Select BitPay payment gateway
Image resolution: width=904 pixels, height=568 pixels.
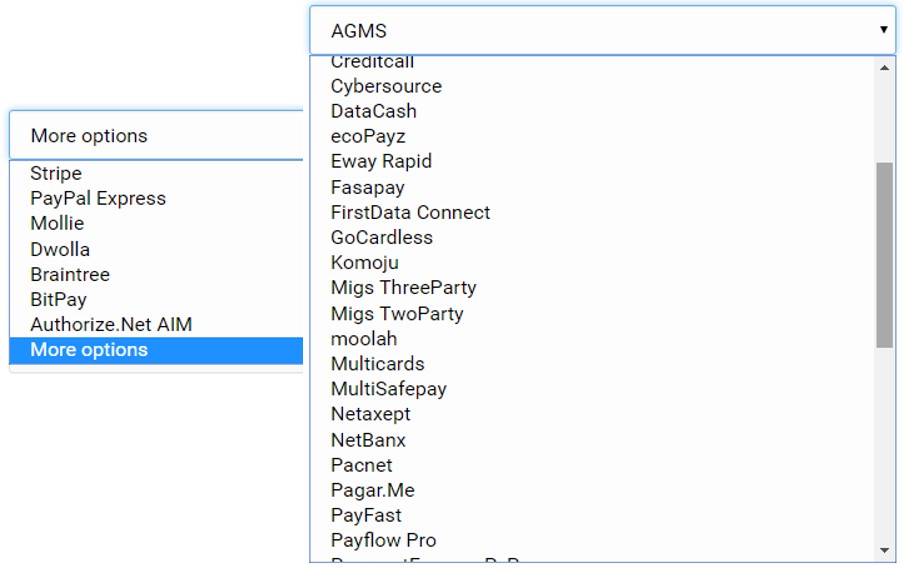click(58, 300)
